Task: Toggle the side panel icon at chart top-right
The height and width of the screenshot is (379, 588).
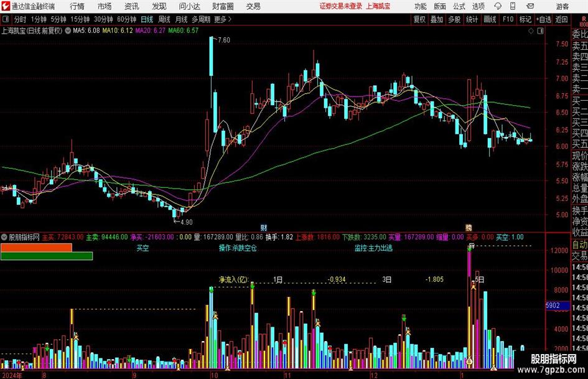Action: coord(540,31)
